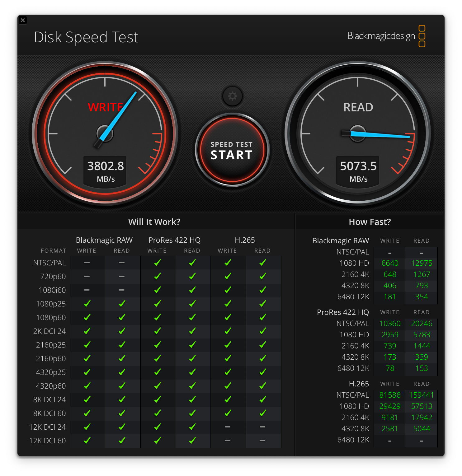Select the 1080i60 format row label

[x=52, y=290]
